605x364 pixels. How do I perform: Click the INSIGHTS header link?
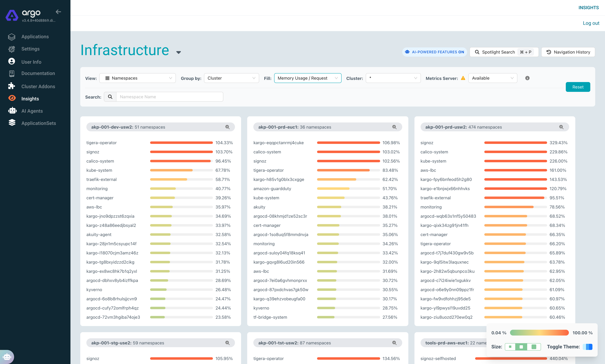(589, 8)
